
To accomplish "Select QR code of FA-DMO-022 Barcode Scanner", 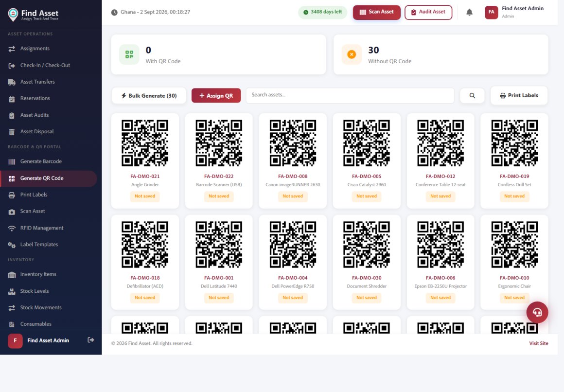I will click(x=219, y=143).
